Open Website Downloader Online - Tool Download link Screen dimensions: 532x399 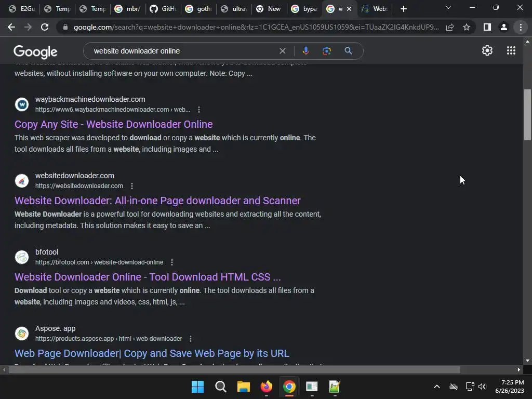(148, 277)
